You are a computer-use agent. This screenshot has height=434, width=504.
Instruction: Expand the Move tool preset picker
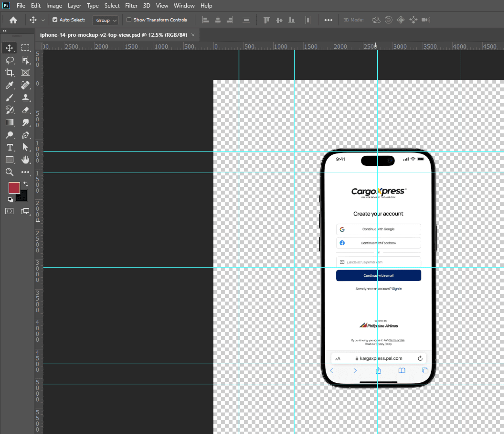click(43, 20)
